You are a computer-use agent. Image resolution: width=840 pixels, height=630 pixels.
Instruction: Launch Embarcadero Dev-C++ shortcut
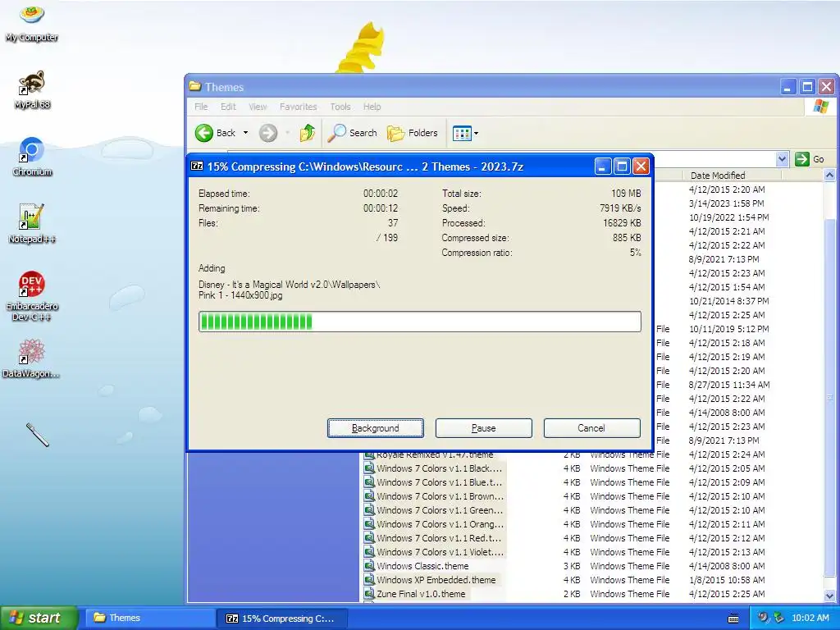(32, 295)
